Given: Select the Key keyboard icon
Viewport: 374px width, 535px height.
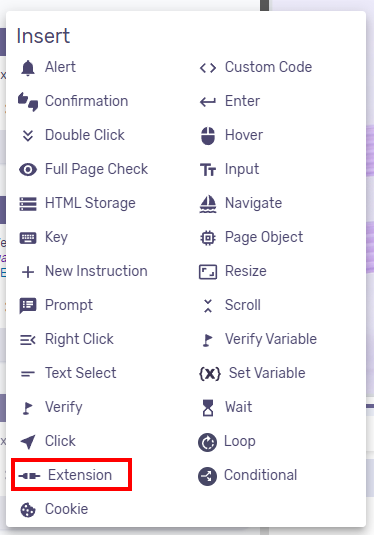Looking at the screenshot, I should [x=28, y=237].
